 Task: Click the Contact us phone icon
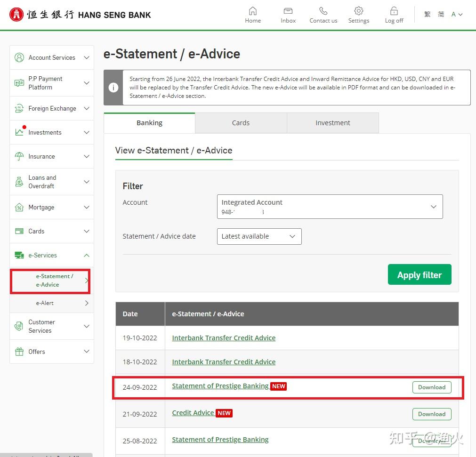click(x=323, y=11)
